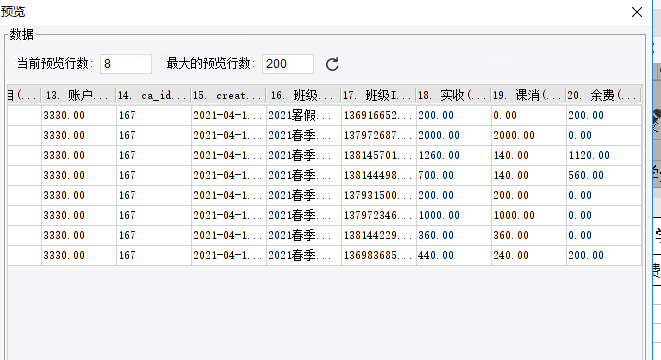The image size is (661, 360).
Task: Select 实收 cell with value 440.00
Action: (454, 255)
